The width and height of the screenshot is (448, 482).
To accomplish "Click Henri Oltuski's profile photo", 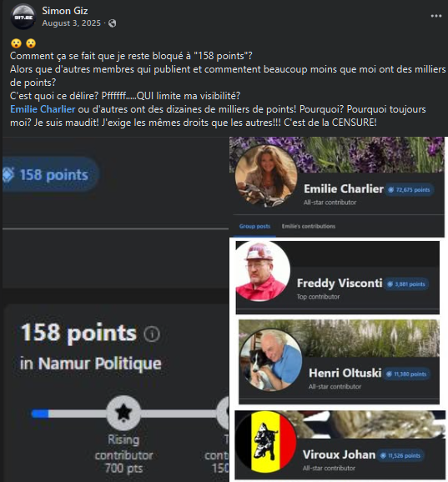I will click(271, 360).
